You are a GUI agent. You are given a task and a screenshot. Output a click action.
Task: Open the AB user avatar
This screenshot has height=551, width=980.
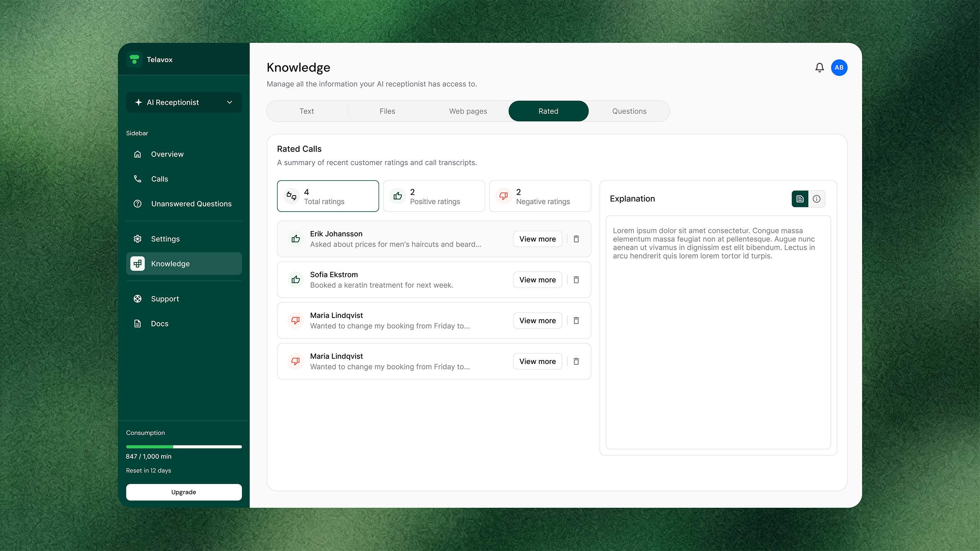tap(839, 68)
